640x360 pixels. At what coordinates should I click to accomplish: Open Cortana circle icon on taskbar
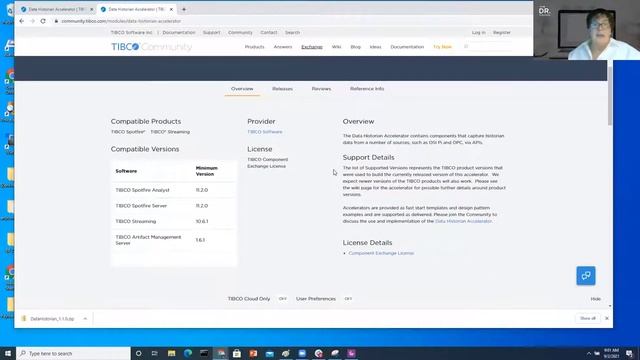pos(138,353)
